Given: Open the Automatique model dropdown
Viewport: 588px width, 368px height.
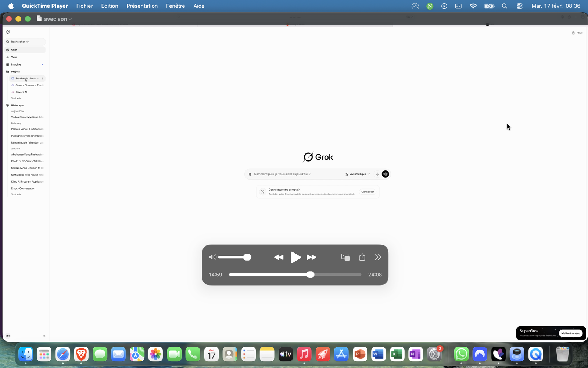Looking at the screenshot, I should [x=358, y=174].
